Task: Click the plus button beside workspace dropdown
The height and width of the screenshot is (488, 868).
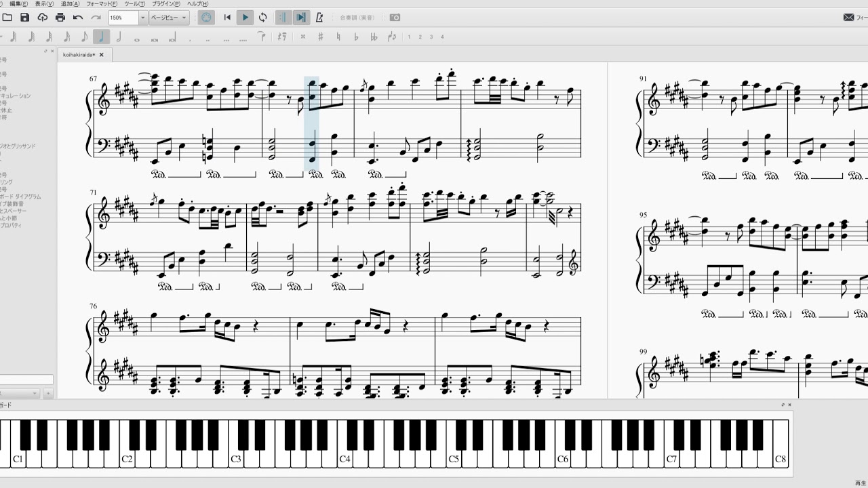Action: (48, 393)
